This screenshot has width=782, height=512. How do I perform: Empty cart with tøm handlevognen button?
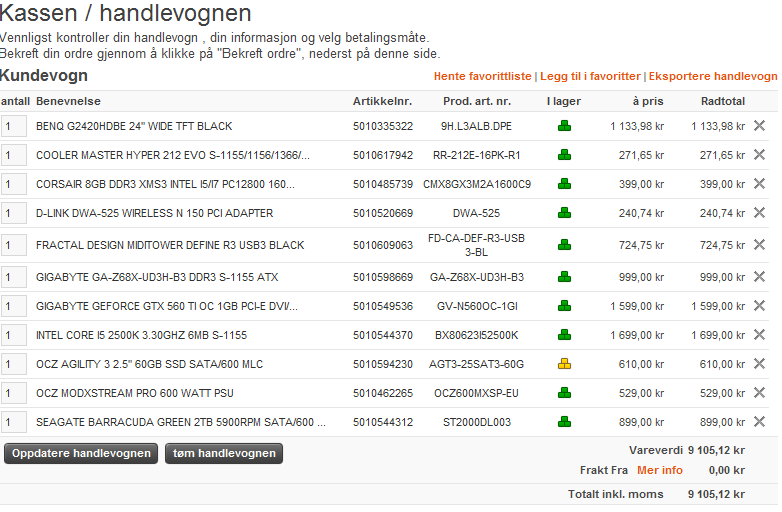224,453
